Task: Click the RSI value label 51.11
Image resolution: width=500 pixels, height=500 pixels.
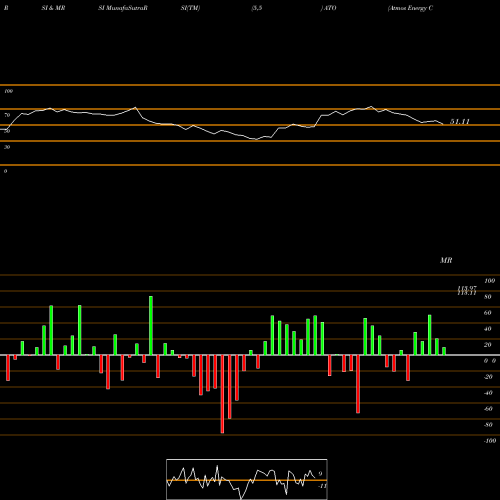Action: (x=460, y=122)
